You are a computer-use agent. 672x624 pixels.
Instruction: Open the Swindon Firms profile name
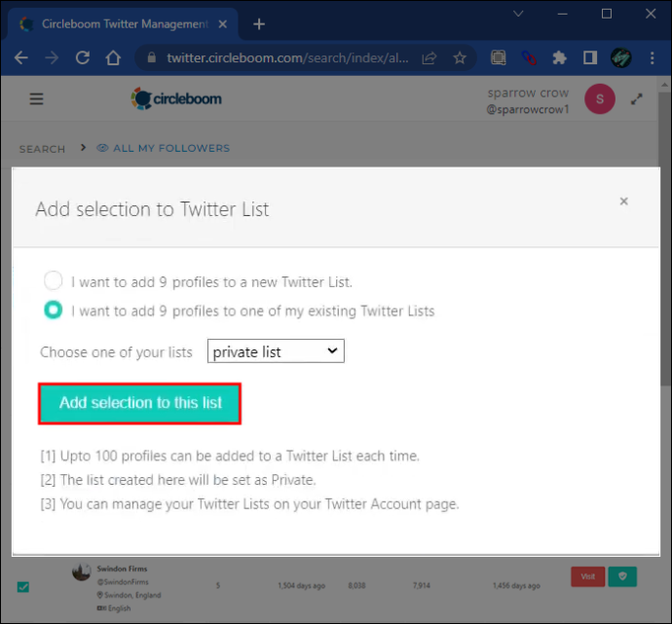click(122, 569)
